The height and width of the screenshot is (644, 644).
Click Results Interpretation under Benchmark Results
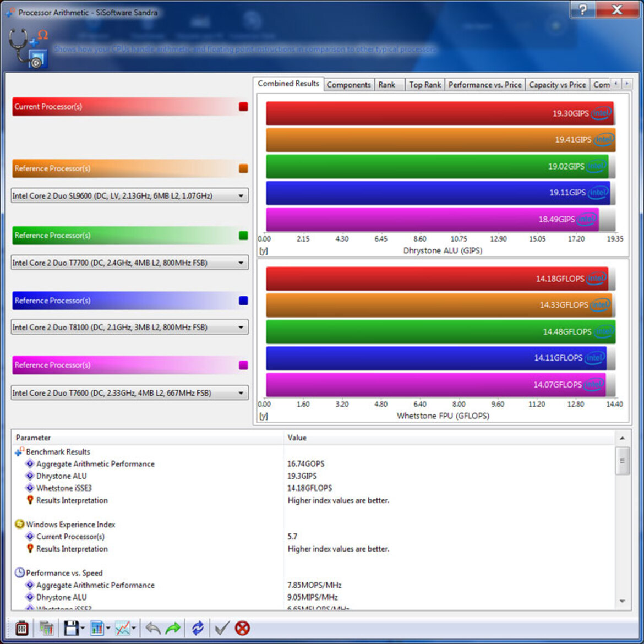coord(72,500)
